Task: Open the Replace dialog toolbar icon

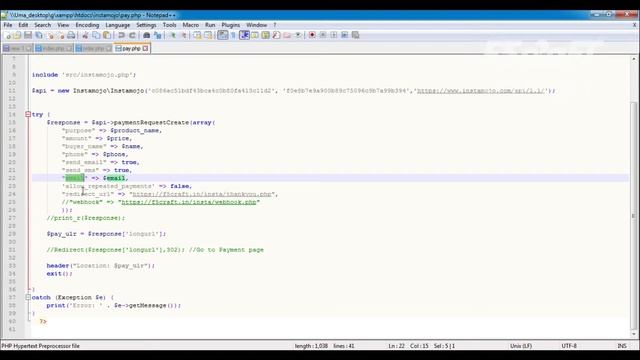Action: click(158, 36)
